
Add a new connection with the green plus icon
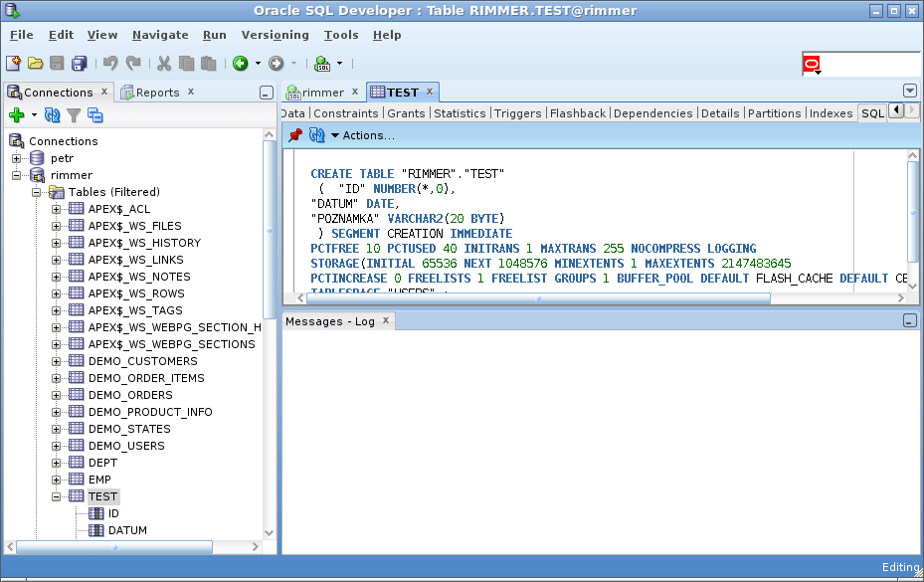point(17,114)
